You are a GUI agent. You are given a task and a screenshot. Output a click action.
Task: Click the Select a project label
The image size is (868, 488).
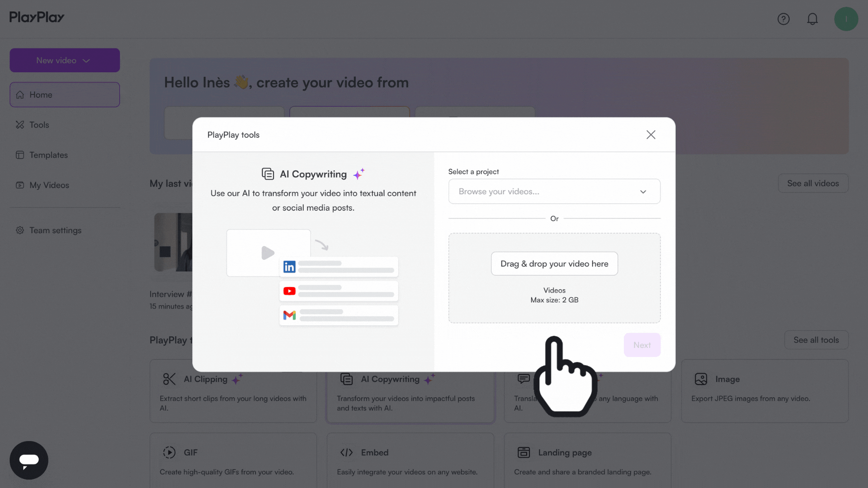click(x=473, y=172)
